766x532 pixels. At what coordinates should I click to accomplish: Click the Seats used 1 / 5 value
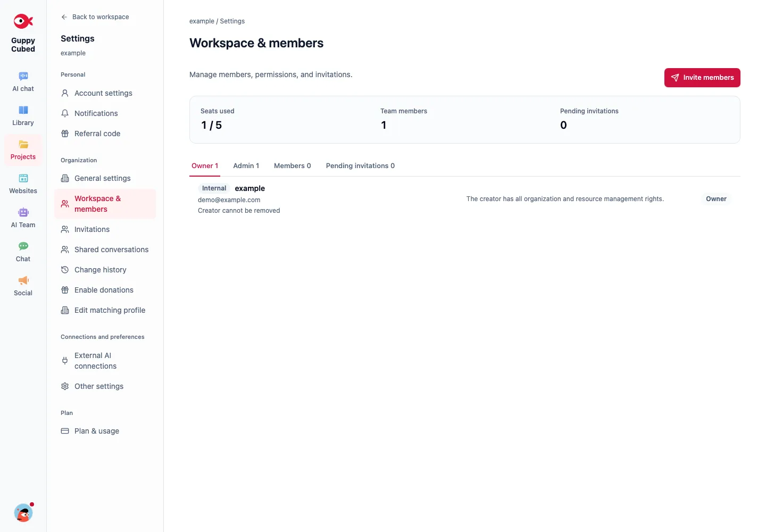point(212,126)
